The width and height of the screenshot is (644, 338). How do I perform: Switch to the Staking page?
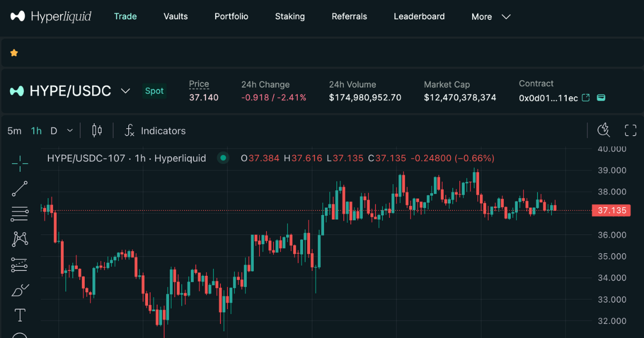[290, 17]
